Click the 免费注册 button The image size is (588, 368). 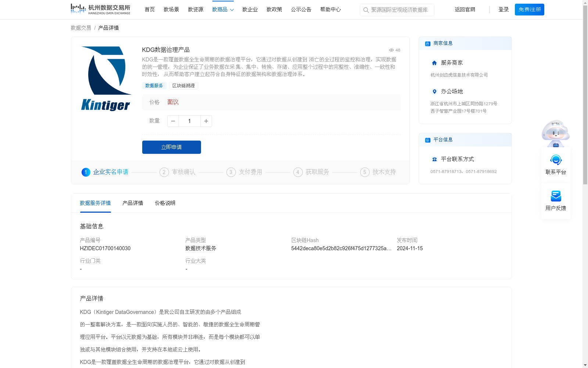click(530, 10)
